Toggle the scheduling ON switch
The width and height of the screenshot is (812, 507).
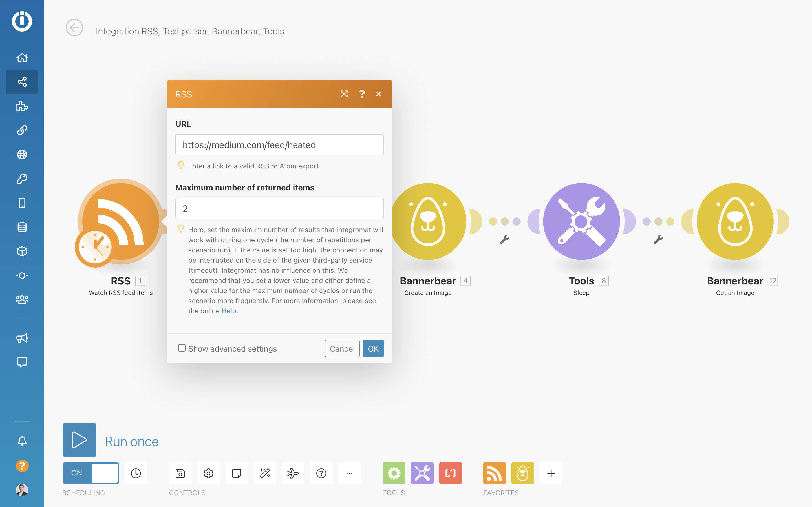[x=91, y=473]
